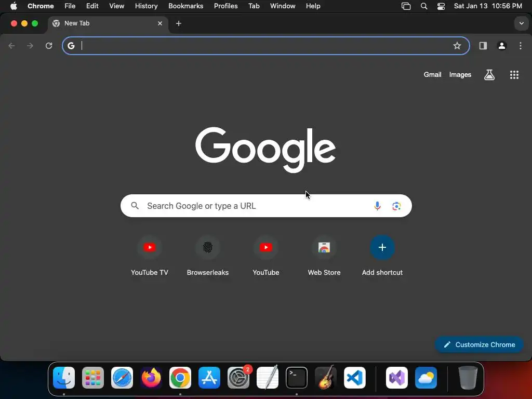
Task: Open the Gmail link
Action: pyautogui.click(x=432, y=75)
